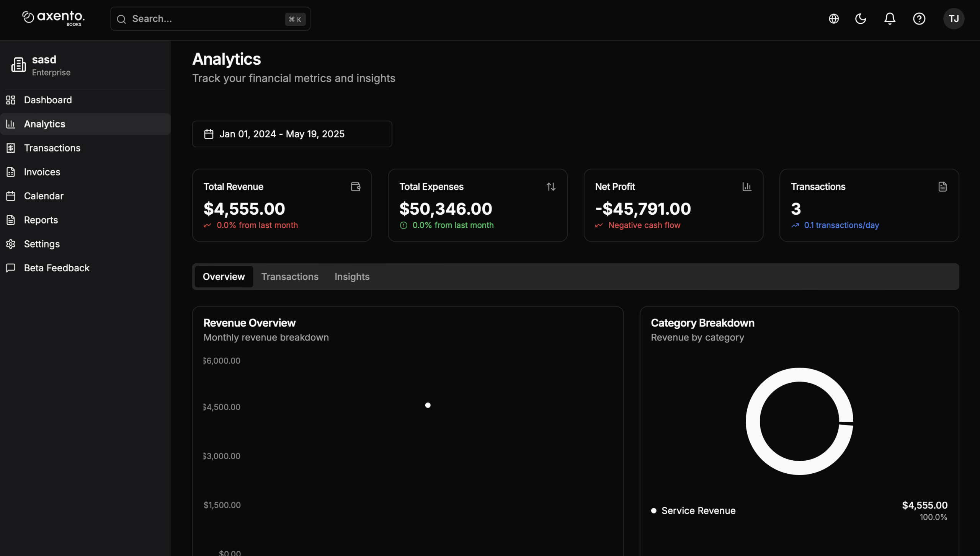The width and height of the screenshot is (980, 556).
Task: Select the Analytics sidebar item
Action: pos(85,124)
